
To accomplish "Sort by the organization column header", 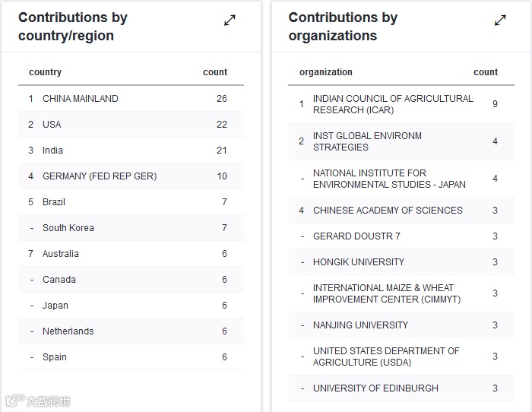I will pos(325,72).
